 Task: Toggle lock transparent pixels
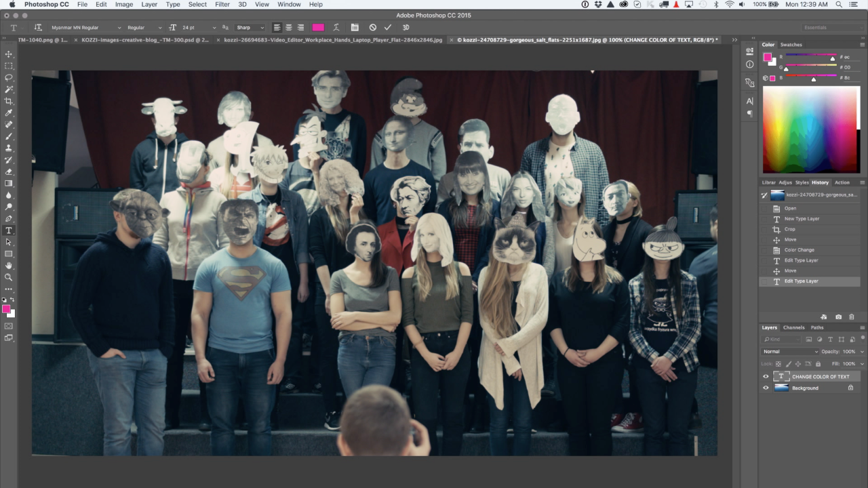point(779,364)
